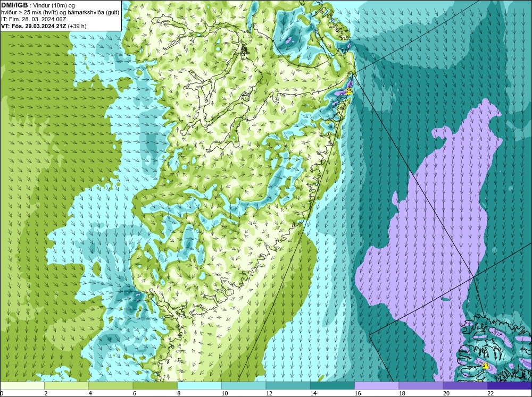
Task: Click the yellow 25 gust label
Action: (349, 91)
